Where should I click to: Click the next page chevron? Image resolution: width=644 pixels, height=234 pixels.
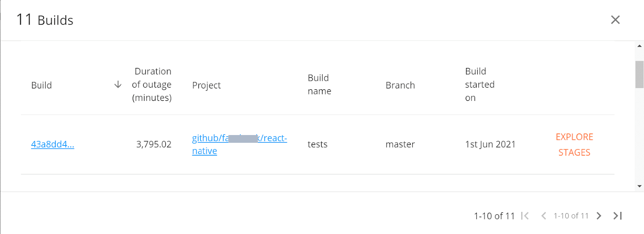tap(599, 216)
